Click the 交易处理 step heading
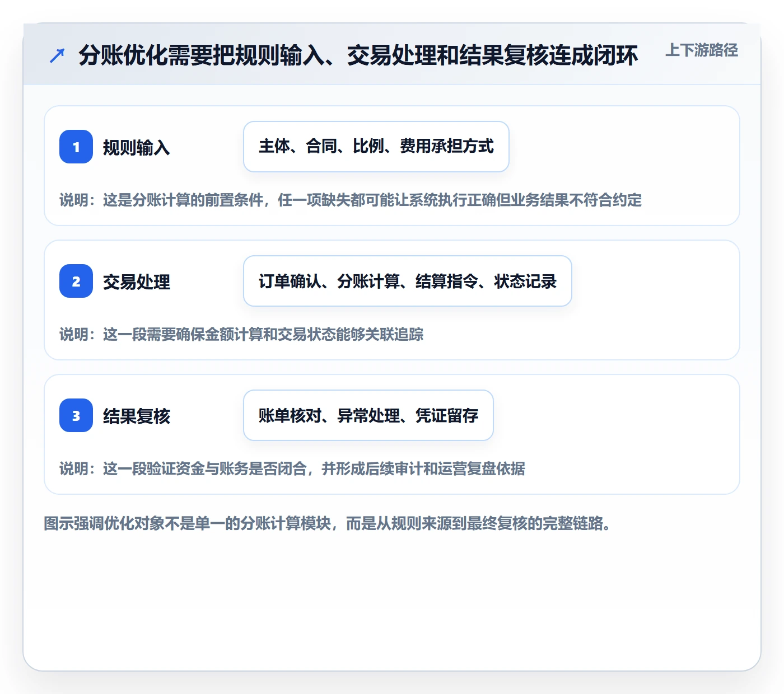The image size is (784, 694). click(137, 282)
